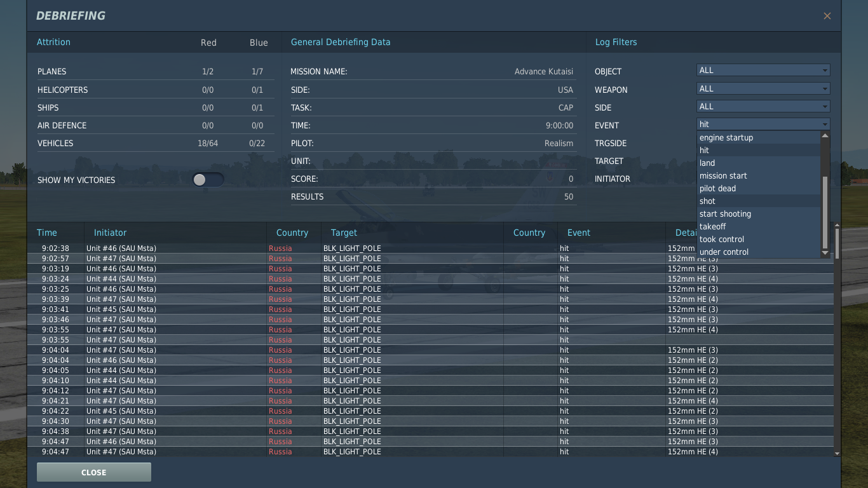Choose 'land' from the event list
Image resolution: width=868 pixels, height=488 pixels.
(759, 163)
